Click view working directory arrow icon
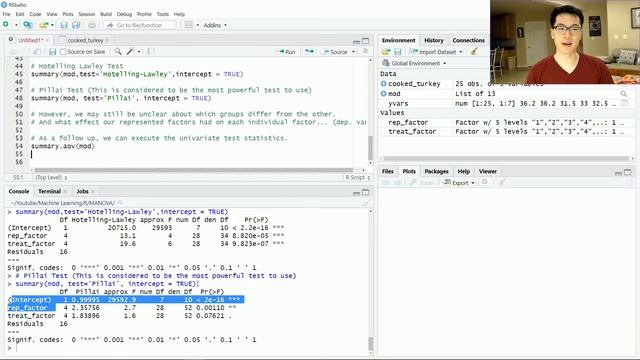This screenshot has height=360, width=640. pyautogui.click(x=120, y=203)
